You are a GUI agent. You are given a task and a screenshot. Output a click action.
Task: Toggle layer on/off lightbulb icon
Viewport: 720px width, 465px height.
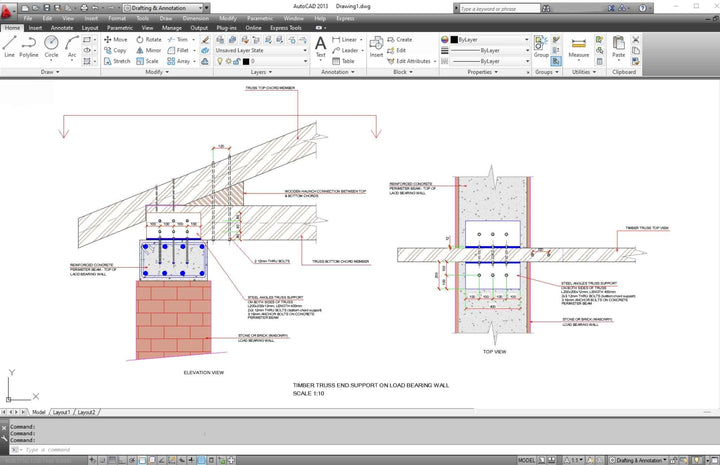click(x=219, y=61)
